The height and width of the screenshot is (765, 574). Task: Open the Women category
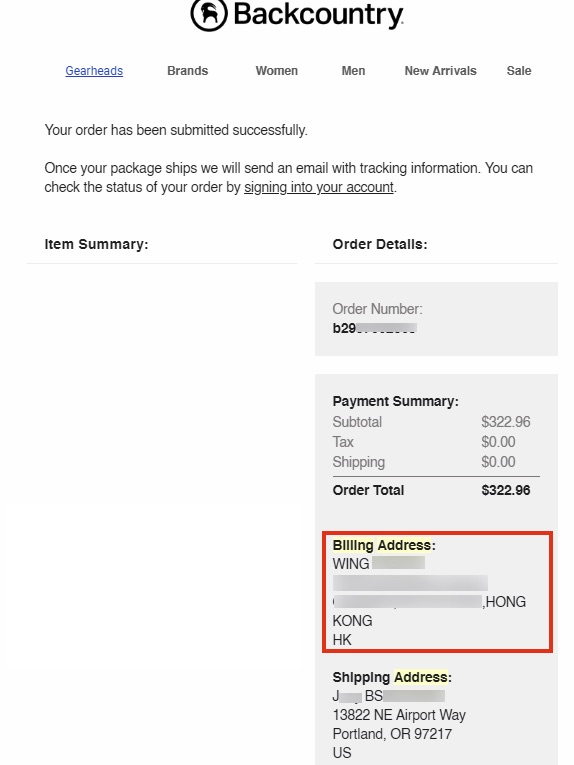277,71
